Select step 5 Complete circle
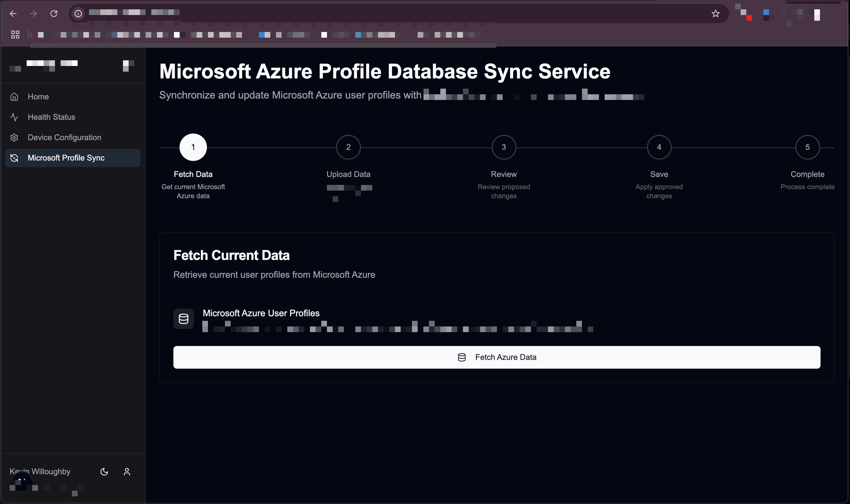 click(x=807, y=147)
